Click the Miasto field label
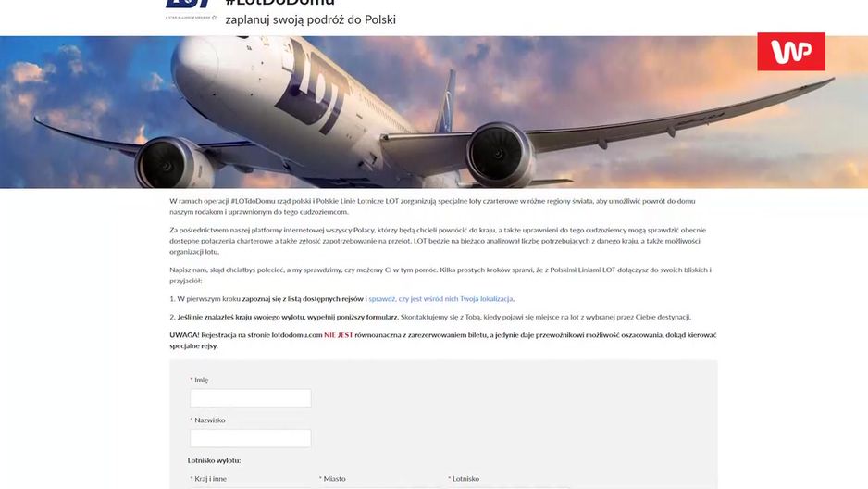This screenshot has height=489, width=868. click(x=334, y=479)
